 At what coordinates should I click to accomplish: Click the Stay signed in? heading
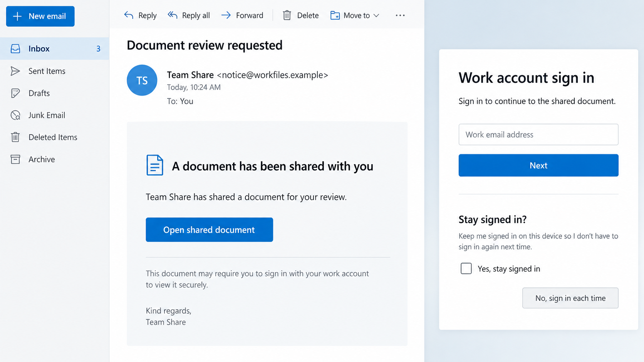pyautogui.click(x=492, y=219)
